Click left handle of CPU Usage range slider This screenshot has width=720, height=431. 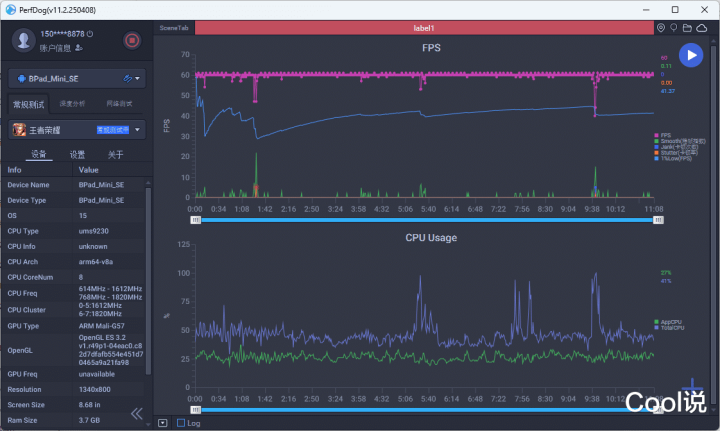coord(196,409)
